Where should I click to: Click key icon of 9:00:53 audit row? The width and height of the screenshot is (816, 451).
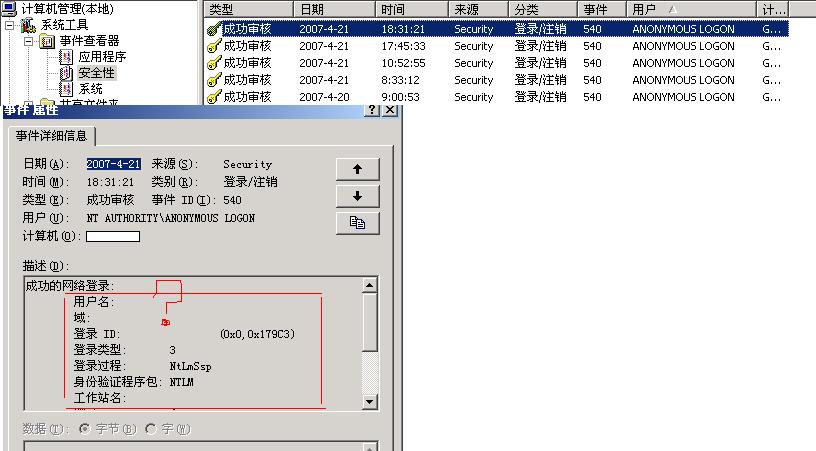214,97
